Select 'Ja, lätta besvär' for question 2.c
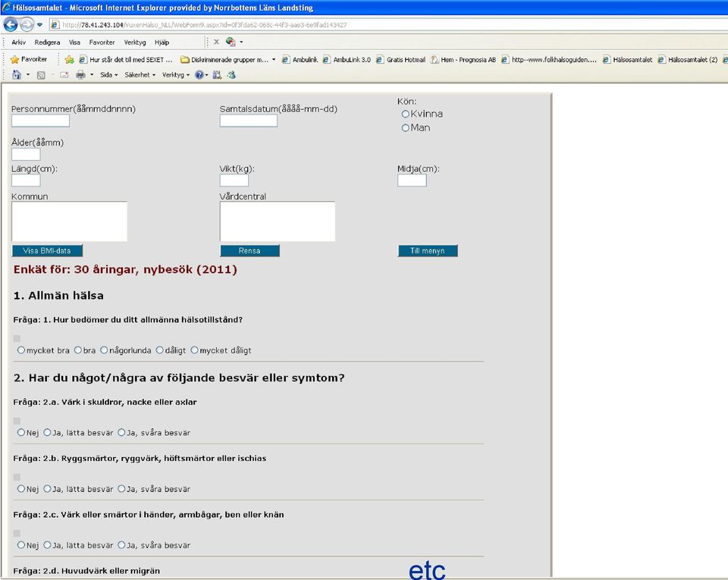Viewport: 728px width, 580px height. [47, 544]
